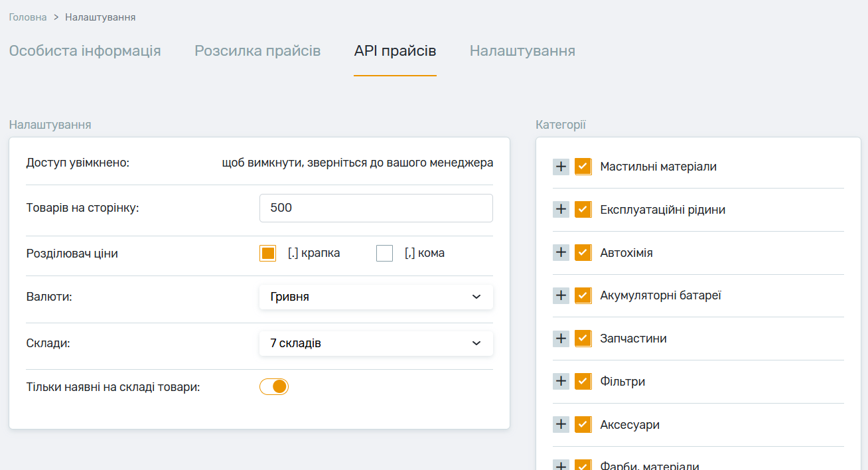Image resolution: width=868 pixels, height=470 pixels.
Task: Click the Розділювач ціни label
Action: 72,254
